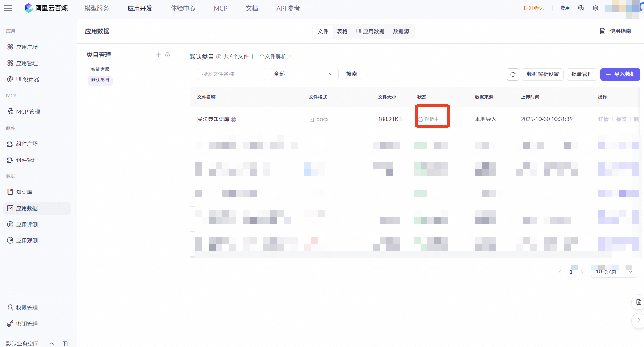Select 智能客服 category
Screen dimensions: 644x347
pos(100,69)
